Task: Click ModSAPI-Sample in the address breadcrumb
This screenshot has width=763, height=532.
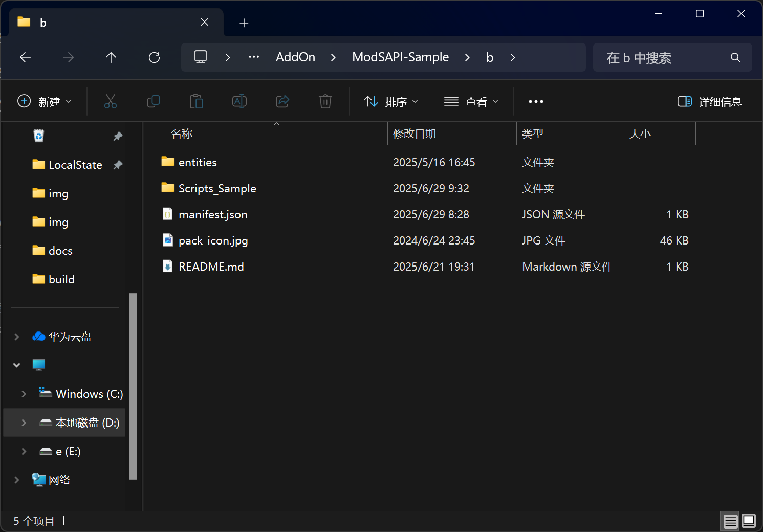Action: click(x=400, y=57)
